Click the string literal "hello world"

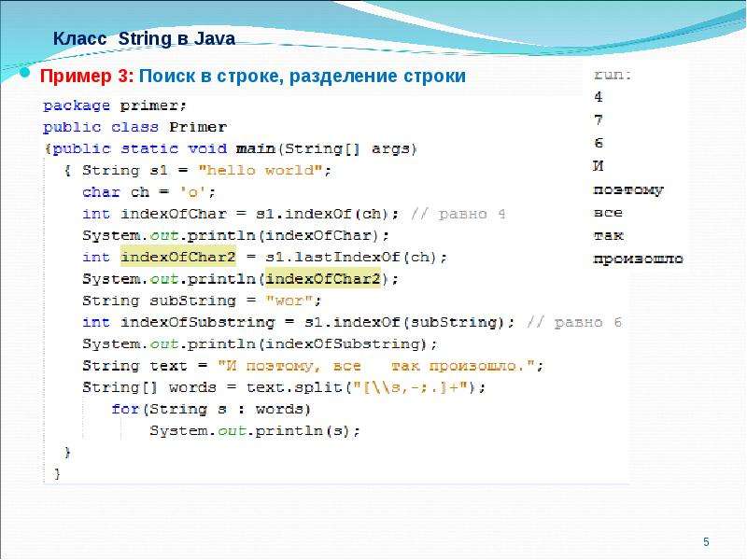coord(261,170)
